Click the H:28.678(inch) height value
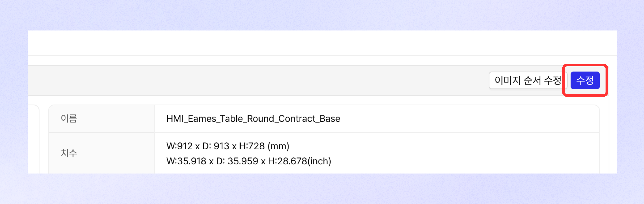644x204 pixels. pyautogui.click(x=299, y=161)
